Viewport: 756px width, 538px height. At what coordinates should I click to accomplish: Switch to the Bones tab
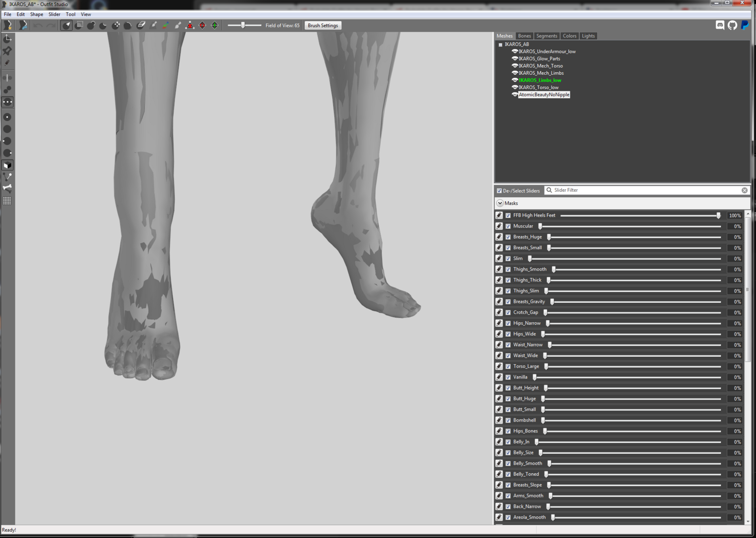pos(524,36)
